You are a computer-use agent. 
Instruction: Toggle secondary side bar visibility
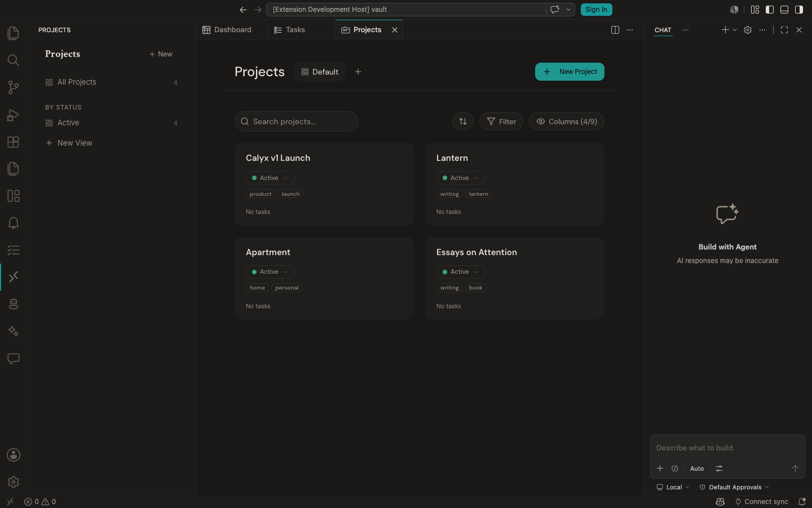click(x=799, y=10)
